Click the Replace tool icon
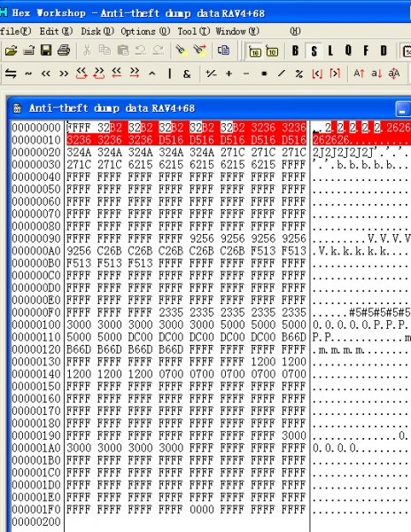The image size is (411, 532). point(200,51)
